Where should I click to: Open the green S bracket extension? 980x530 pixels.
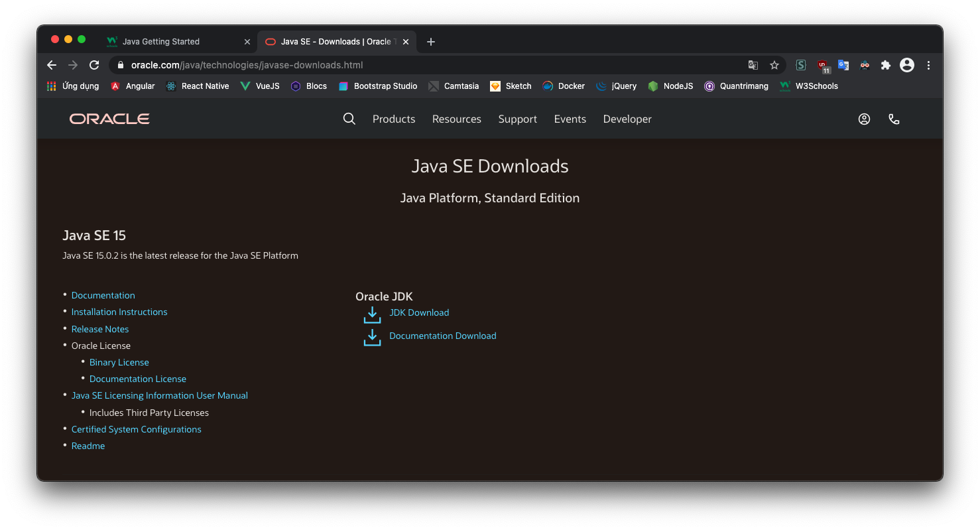[x=801, y=65]
